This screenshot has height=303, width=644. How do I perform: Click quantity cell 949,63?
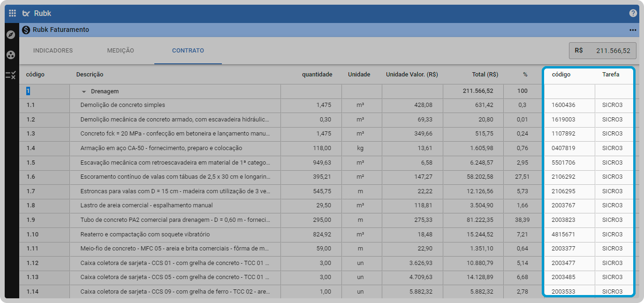pos(311,163)
